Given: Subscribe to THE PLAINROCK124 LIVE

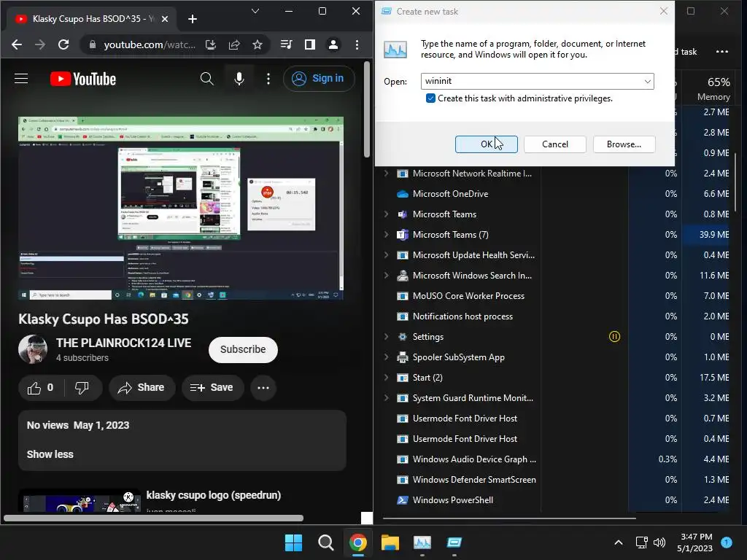Looking at the screenshot, I should [x=243, y=349].
